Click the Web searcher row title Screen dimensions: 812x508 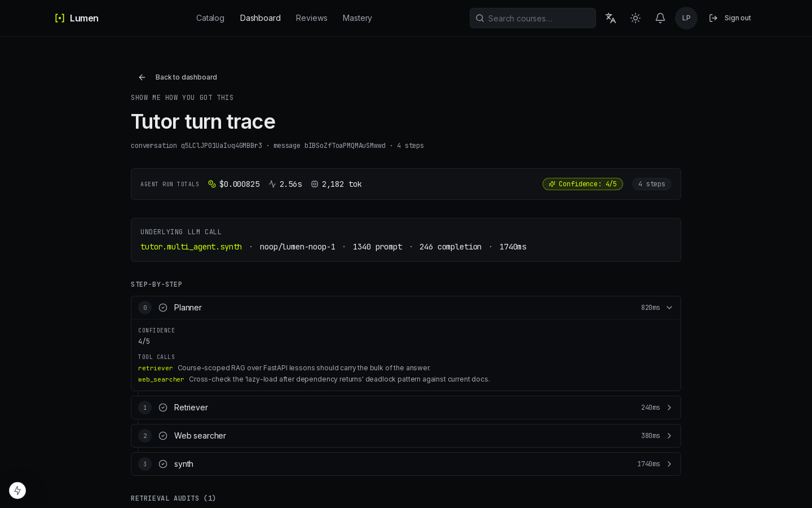click(200, 436)
